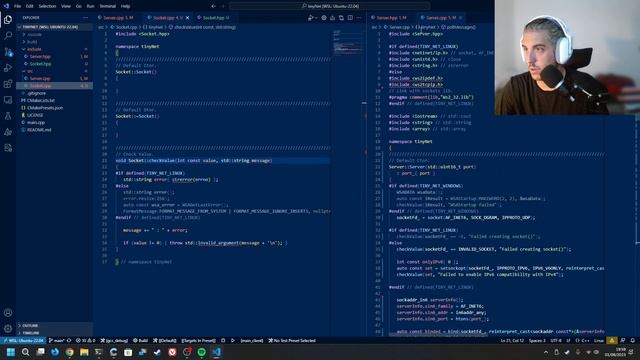Open main.cpp in Explorer
640x360 pixels.
click(54, 122)
